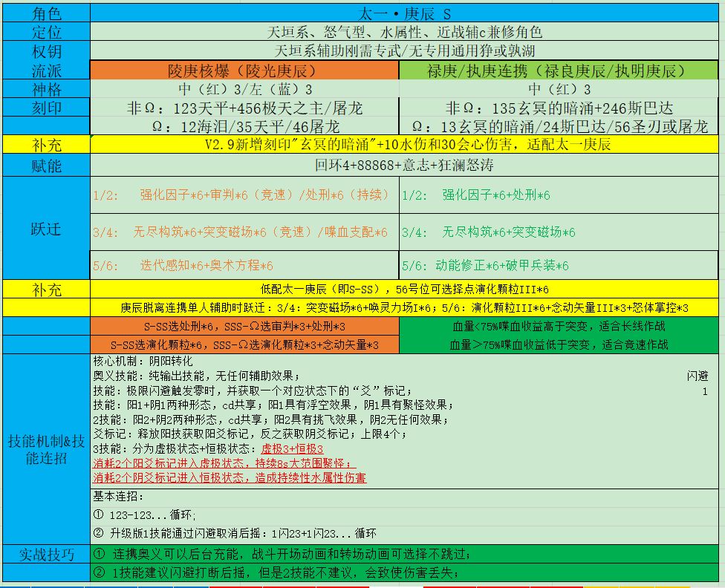
Task: Click red line '消耗2个阴爻标记进入恒极状态'
Action: 230,477
